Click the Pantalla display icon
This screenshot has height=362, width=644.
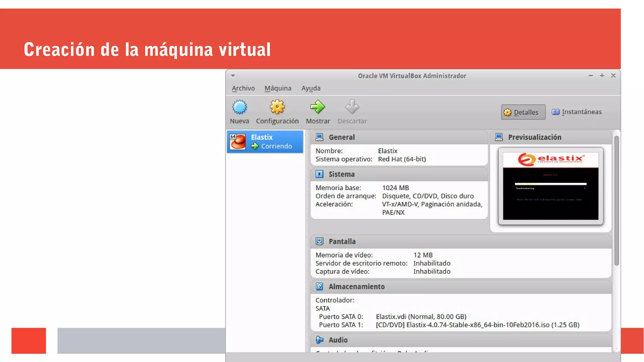pyautogui.click(x=319, y=241)
